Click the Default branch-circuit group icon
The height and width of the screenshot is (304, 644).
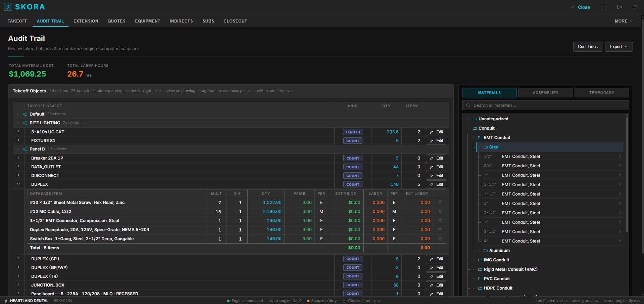(25, 114)
